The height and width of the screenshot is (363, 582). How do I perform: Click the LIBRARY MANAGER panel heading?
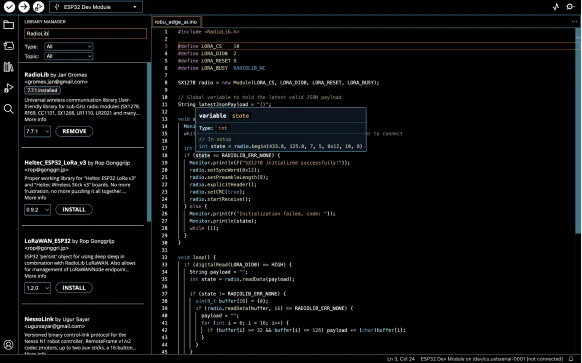[45, 22]
